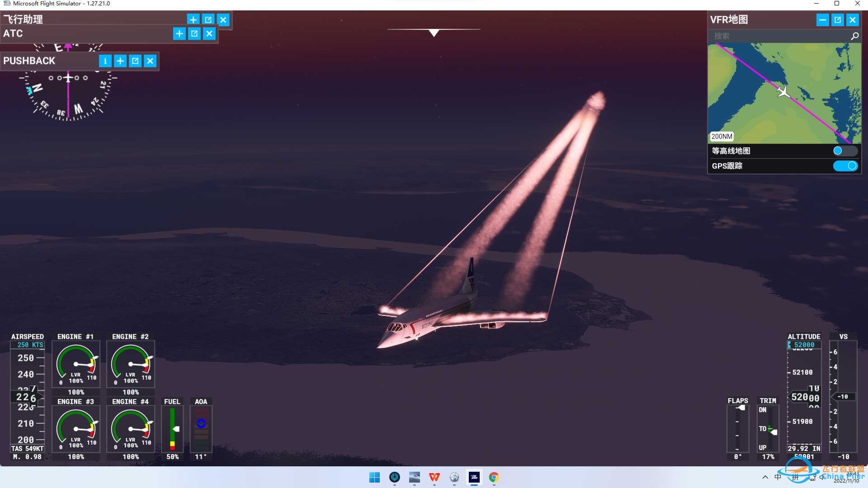
Task: Expand the PUSHBACK panel with plus icon
Action: [120, 61]
